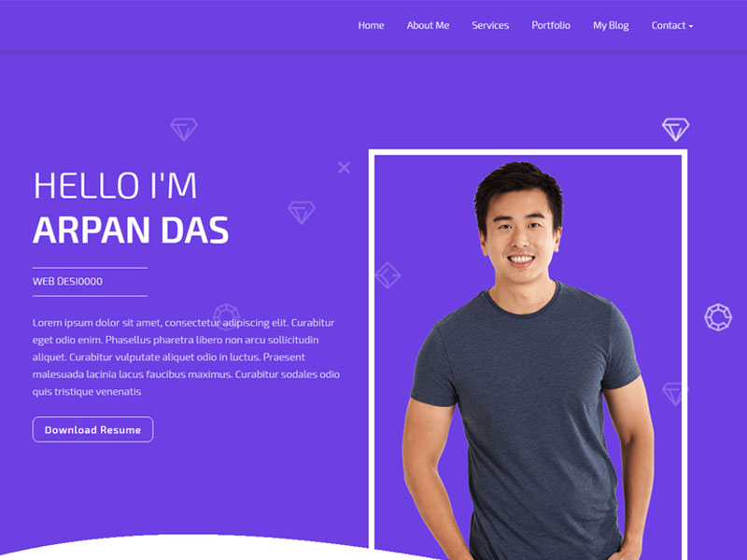747x560 pixels.
Task: Click the ARPAN DAS name heading
Action: tap(131, 231)
